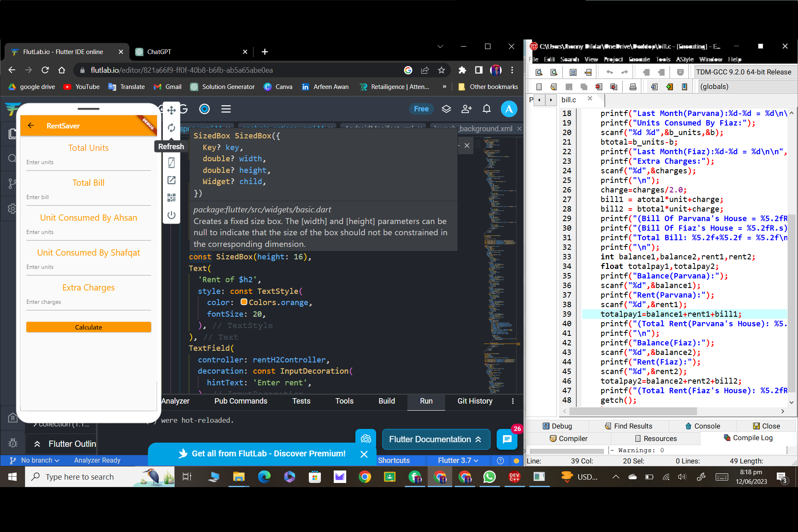The height and width of the screenshot is (532, 798).
Task: Click the Free plan badge
Action: pyautogui.click(x=421, y=109)
